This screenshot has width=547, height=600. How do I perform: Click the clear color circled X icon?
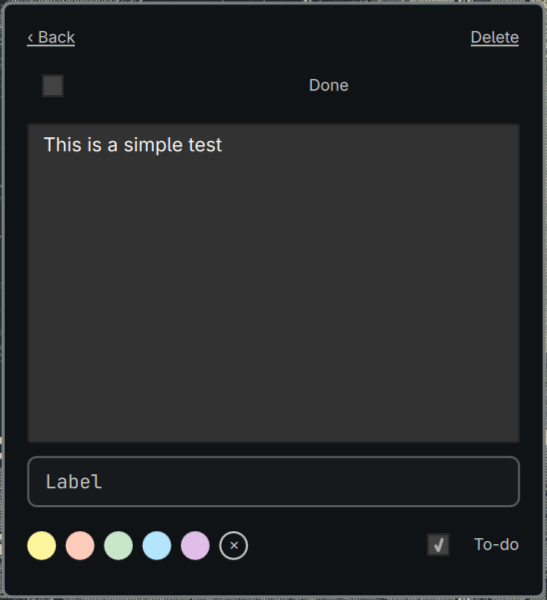[x=233, y=545]
